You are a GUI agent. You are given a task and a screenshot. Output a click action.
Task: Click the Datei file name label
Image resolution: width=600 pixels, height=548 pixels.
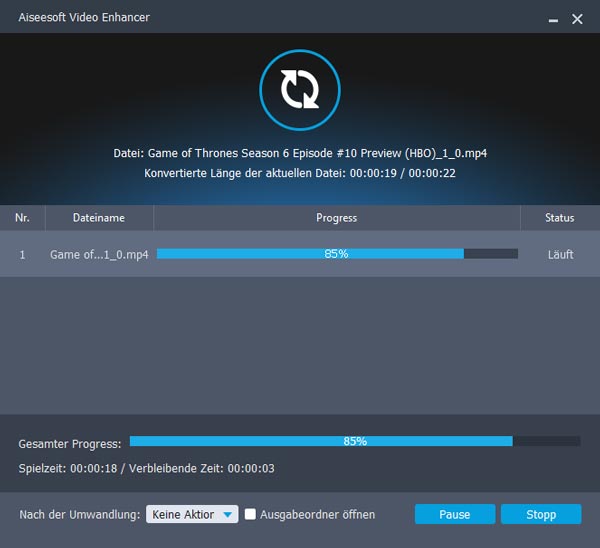300,154
